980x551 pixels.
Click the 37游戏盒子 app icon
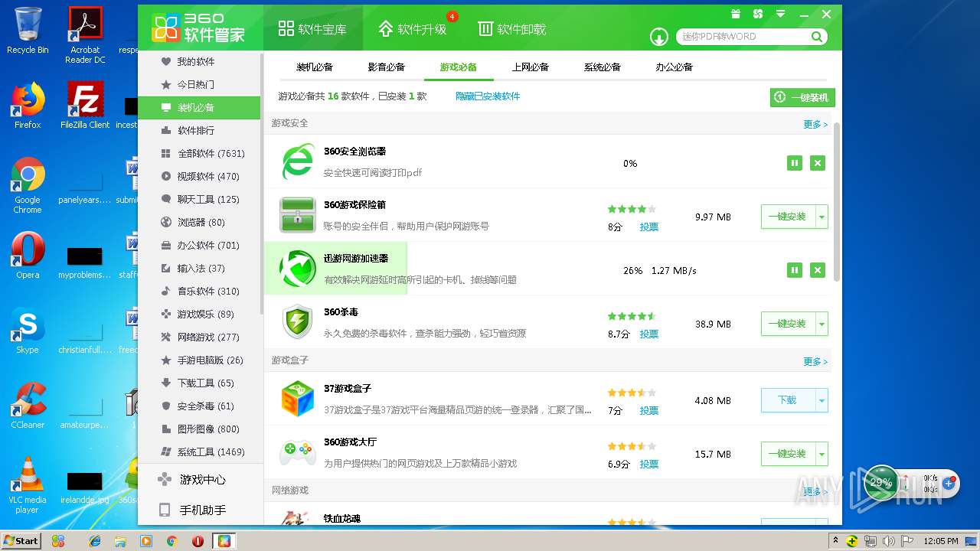[x=298, y=399]
